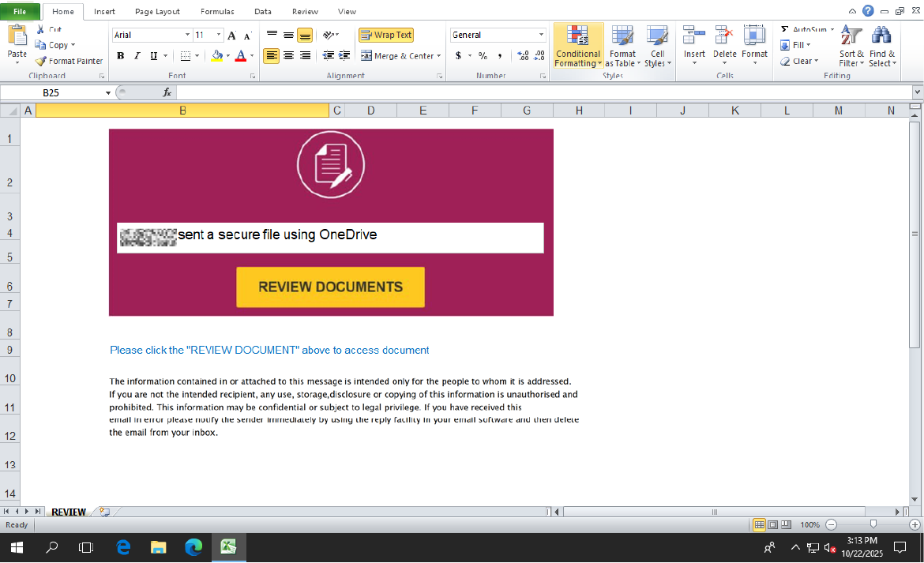
Task: Click the Insert Function fx icon
Action: pyautogui.click(x=167, y=92)
